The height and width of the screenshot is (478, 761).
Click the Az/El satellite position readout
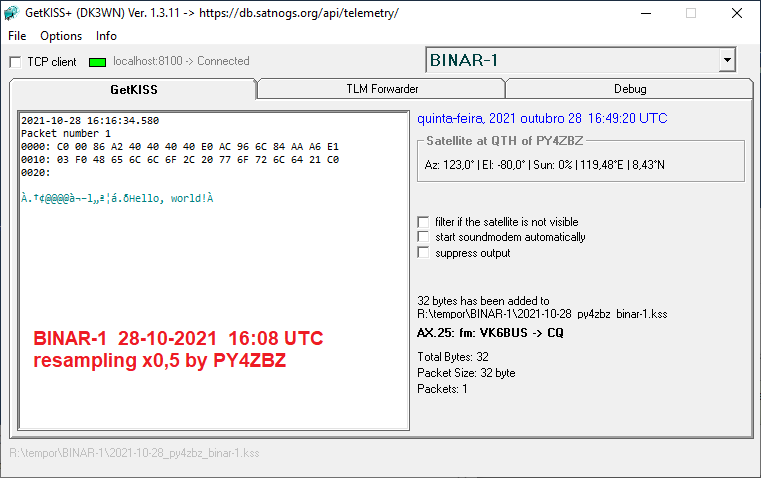(545, 165)
